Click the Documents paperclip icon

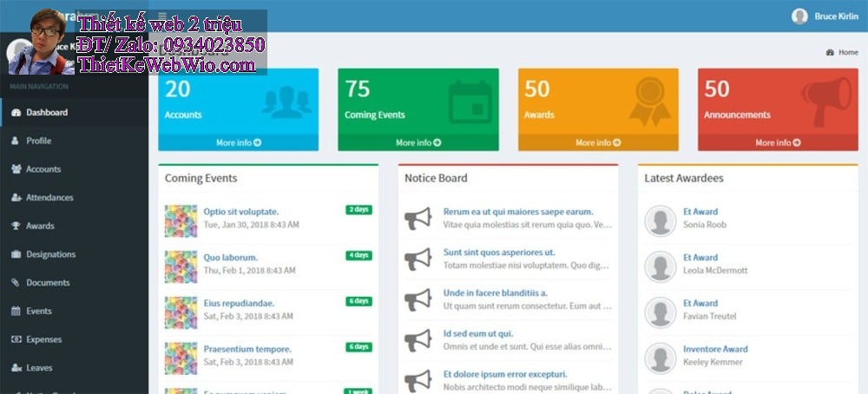(x=16, y=283)
